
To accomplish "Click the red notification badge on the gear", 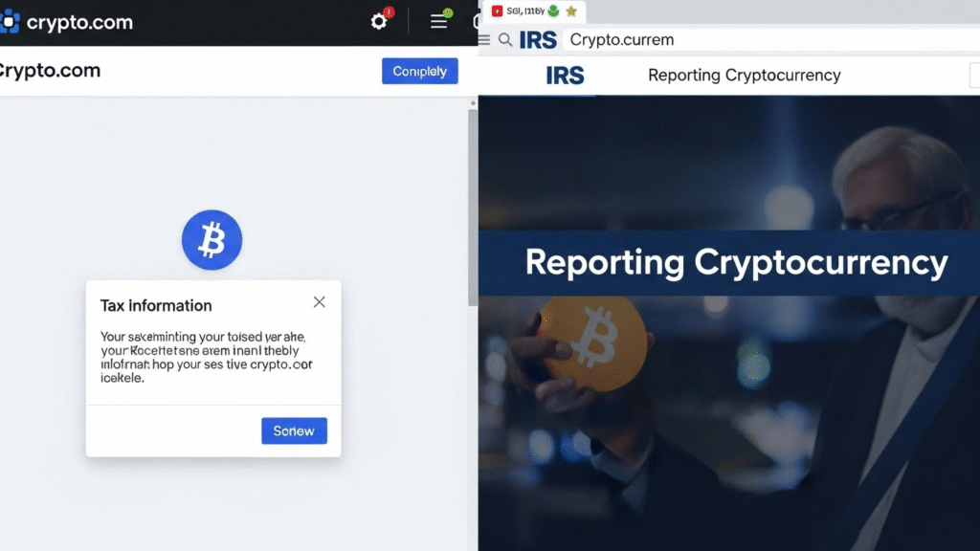I will 388,11.
